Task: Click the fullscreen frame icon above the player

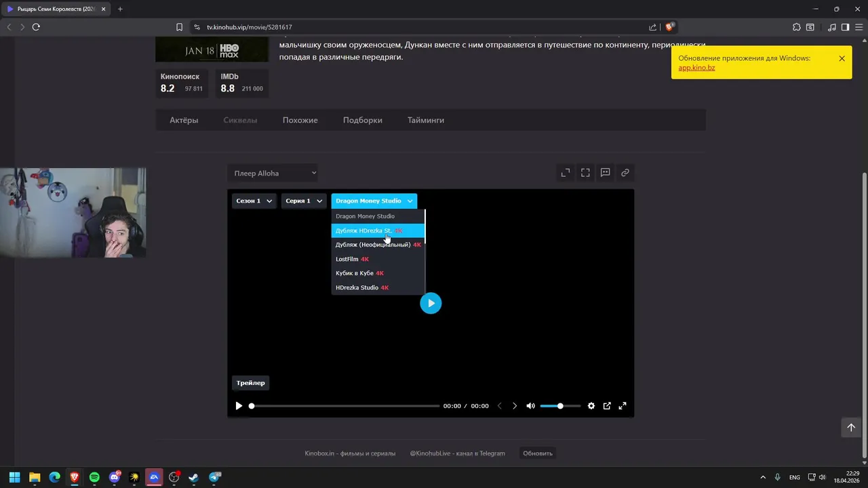Action: click(x=585, y=173)
